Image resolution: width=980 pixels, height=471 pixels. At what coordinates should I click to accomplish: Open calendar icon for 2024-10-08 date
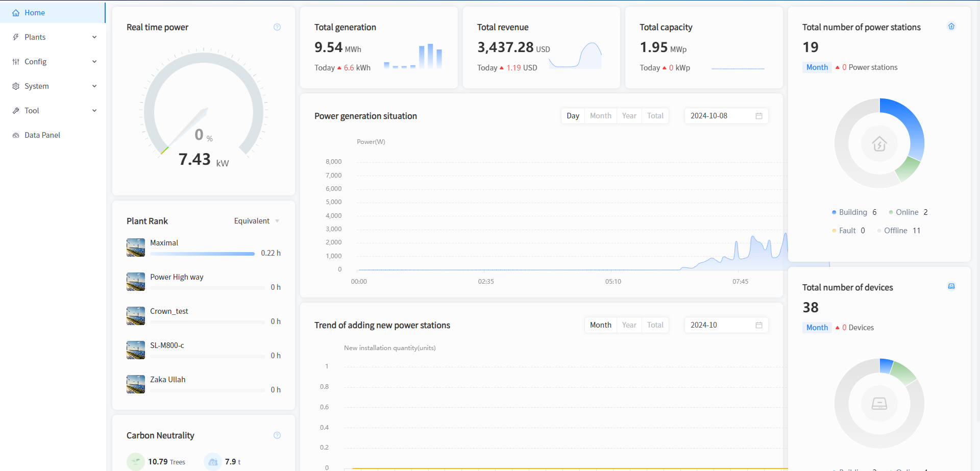tap(759, 116)
